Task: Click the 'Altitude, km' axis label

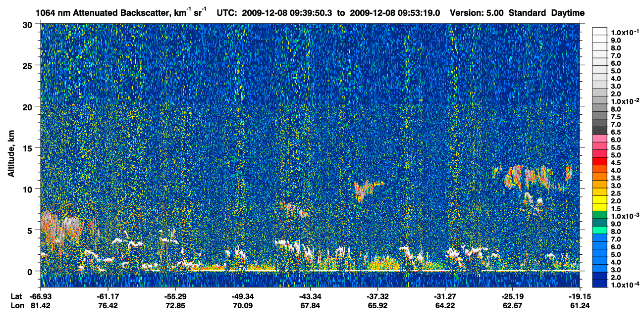Action: [x=11, y=153]
